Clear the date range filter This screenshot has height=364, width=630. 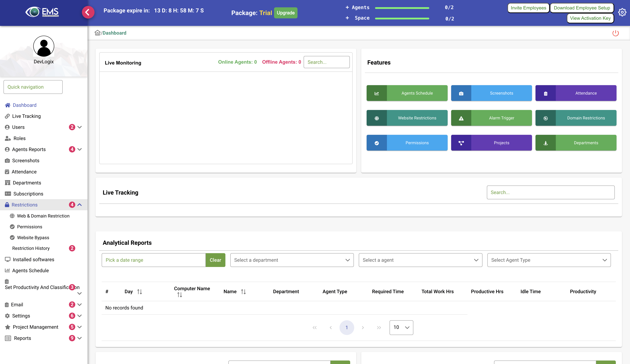pos(215,260)
